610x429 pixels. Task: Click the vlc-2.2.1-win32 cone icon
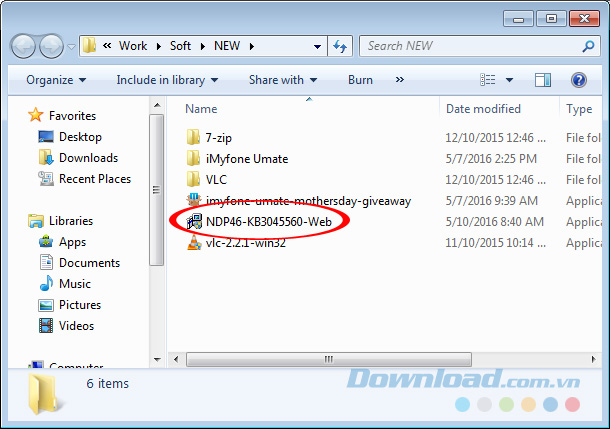click(x=194, y=242)
